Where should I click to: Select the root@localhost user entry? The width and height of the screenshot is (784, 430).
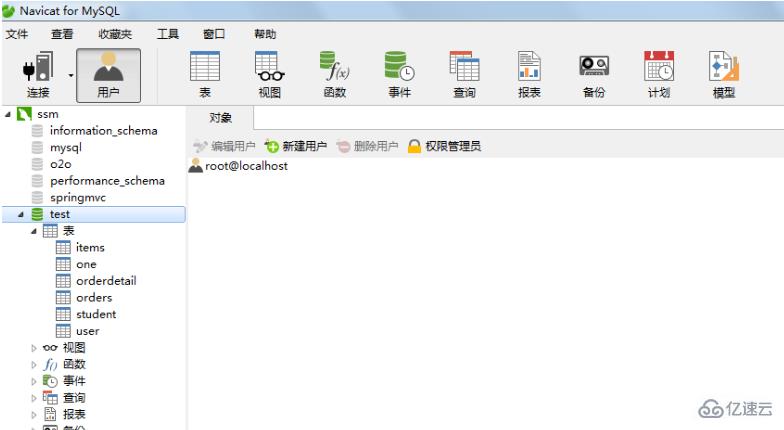pos(239,166)
